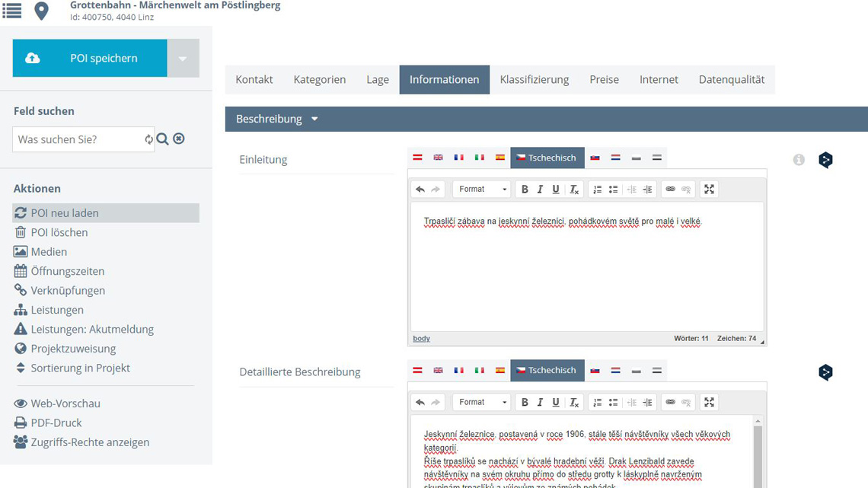The height and width of the screenshot is (488, 868).
Task: Click the 'body' element path in Einleitung
Action: click(x=421, y=339)
